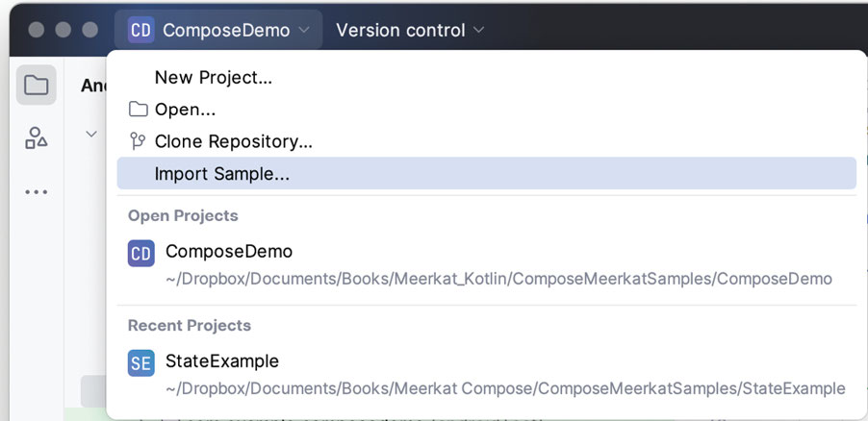Open the StateExample recent project

click(222, 361)
